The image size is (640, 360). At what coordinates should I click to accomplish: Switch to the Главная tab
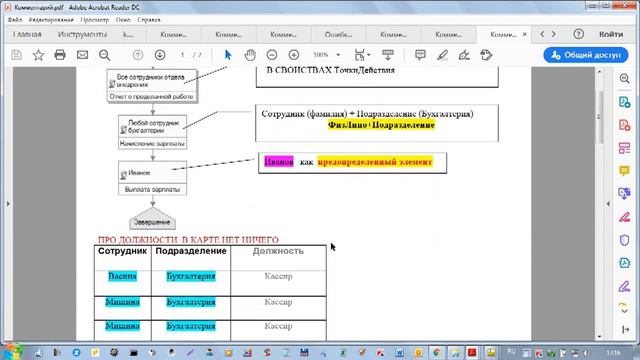click(27, 34)
